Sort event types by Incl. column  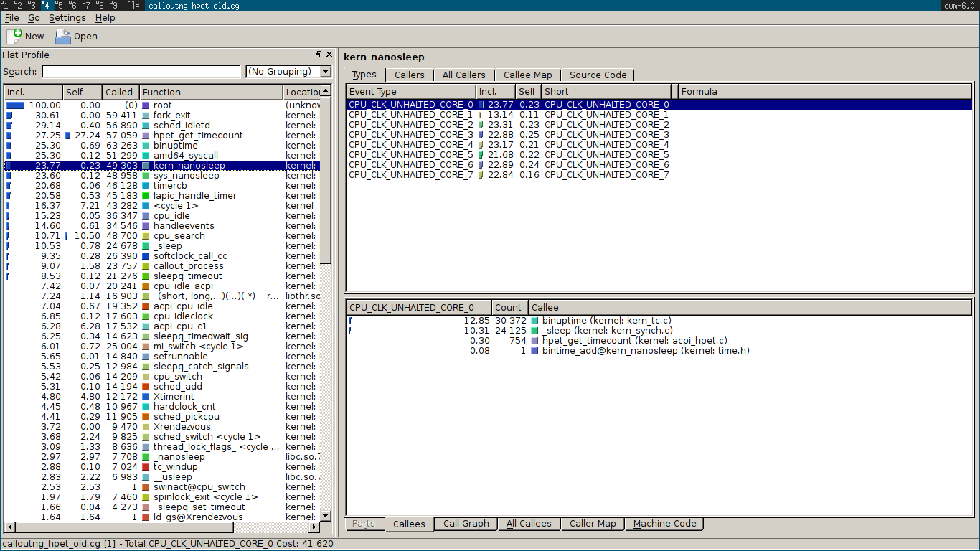[495, 92]
